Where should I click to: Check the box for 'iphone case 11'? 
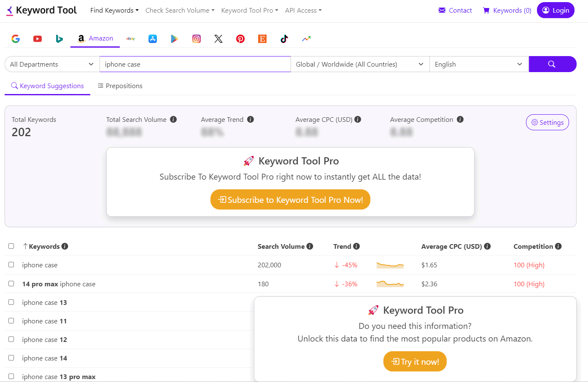11,321
